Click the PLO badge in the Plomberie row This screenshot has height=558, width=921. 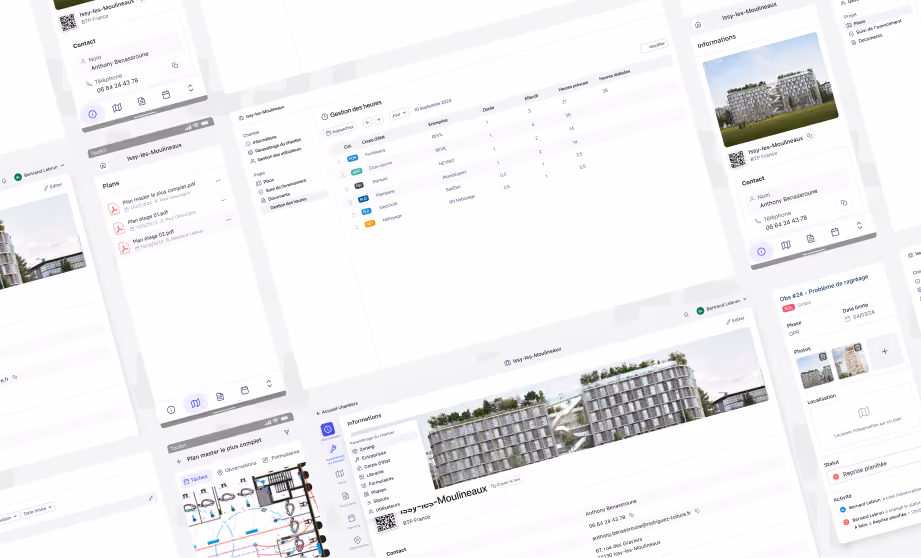click(x=363, y=199)
